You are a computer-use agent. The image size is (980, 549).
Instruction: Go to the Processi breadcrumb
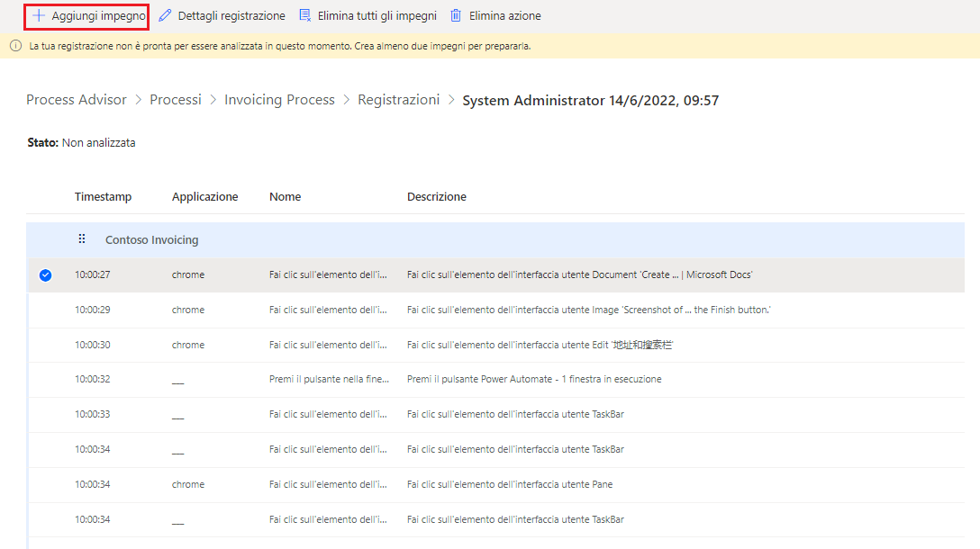(176, 100)
